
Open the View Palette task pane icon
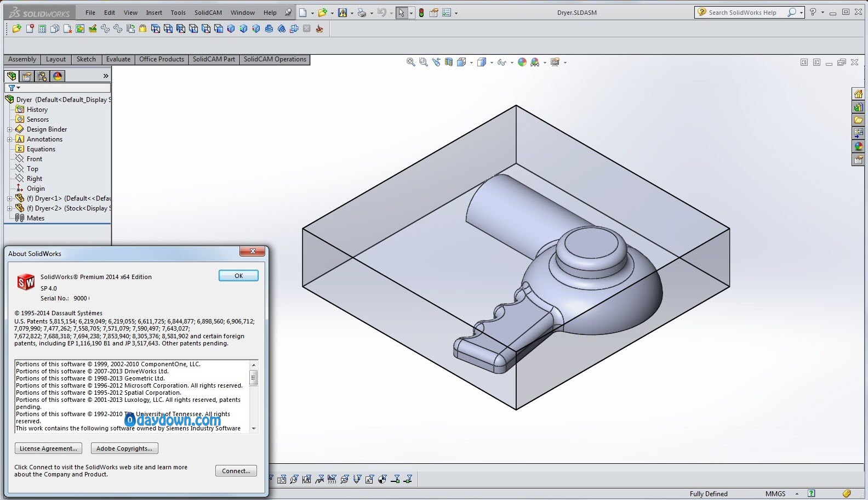[x=859, y=133]
